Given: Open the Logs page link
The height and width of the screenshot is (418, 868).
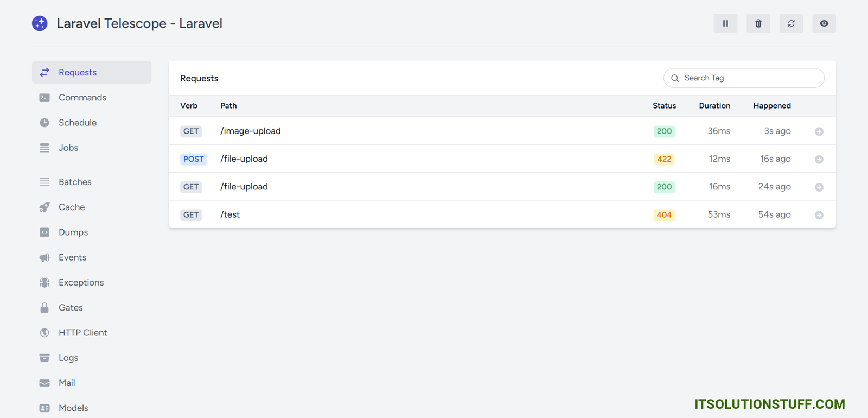Looking at the screenshot, I should pyautogui.click(x=68, y=358).
